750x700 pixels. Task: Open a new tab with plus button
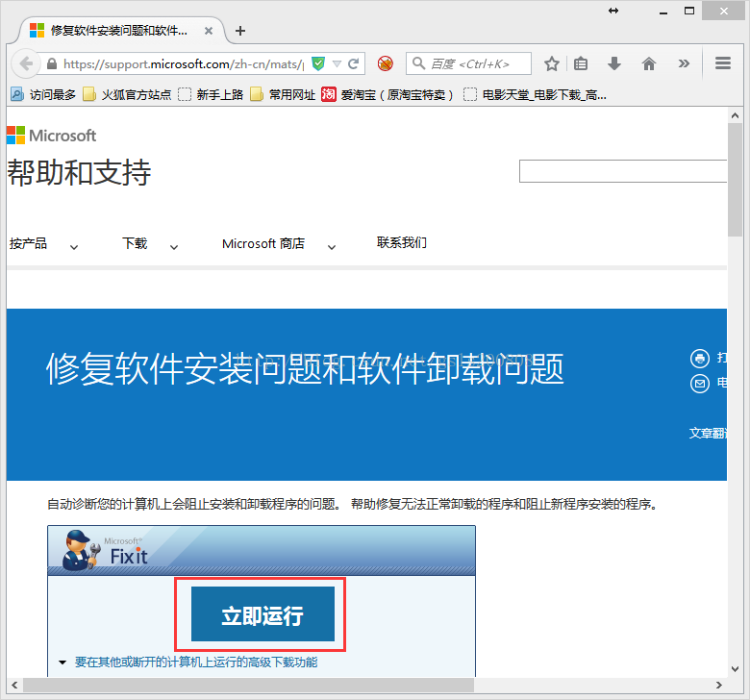[240, 31]
